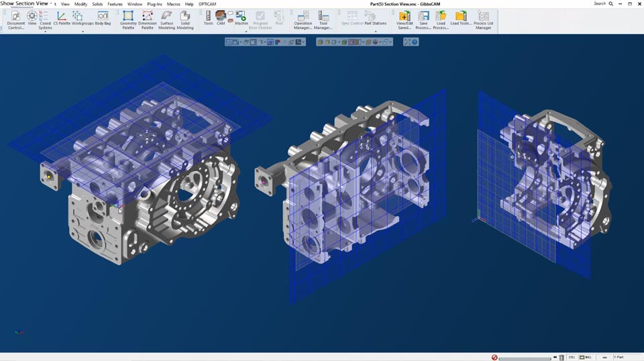
Task: Open the Process List Manager
Action: tap(483, 19)
